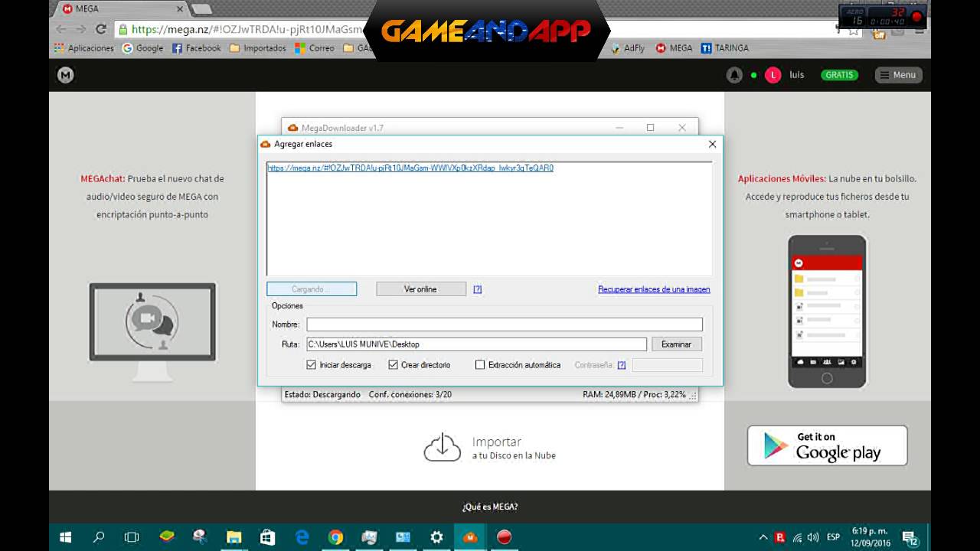Click the Ver online button
The height and width of the screenshot is (551, 980).
420,289
